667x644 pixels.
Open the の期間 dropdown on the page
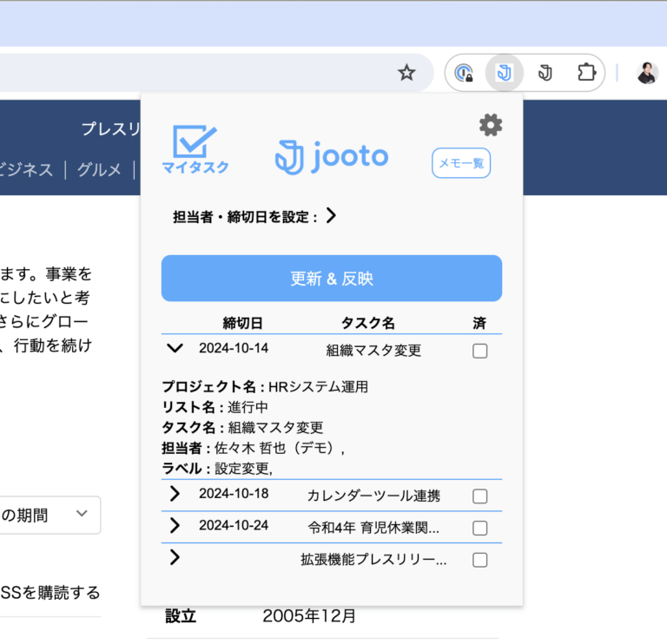pyautogui.click(x=50, y=515)
